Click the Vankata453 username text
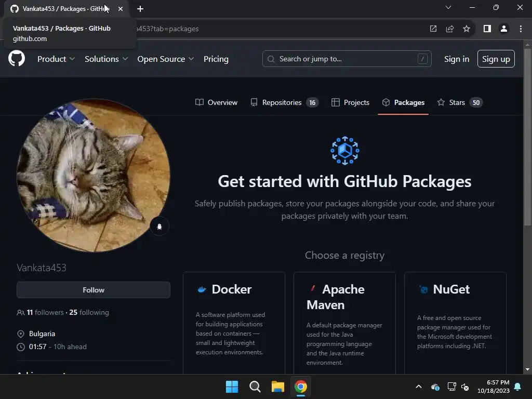This screenshot has width=532, height=399. pos(42,268)
